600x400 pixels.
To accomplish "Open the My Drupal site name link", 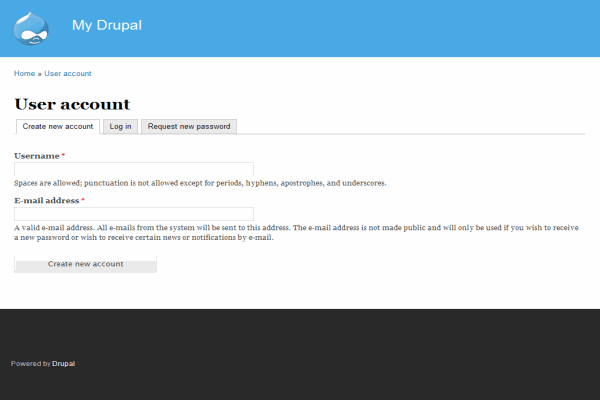I will pyautogui.click(x=106, y=25).
